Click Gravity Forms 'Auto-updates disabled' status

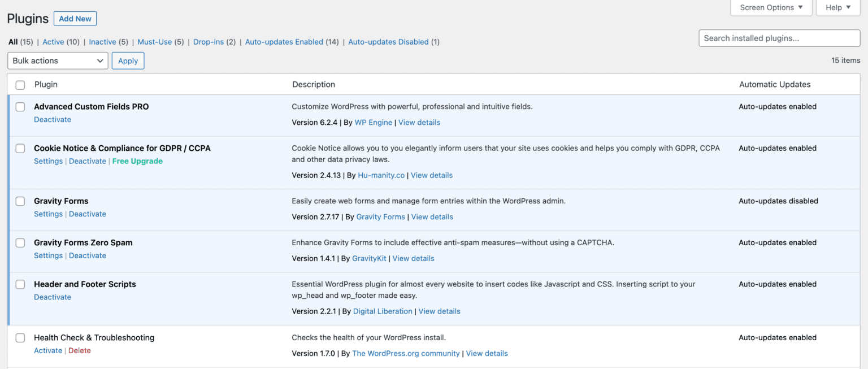click(x=778, y=201)
